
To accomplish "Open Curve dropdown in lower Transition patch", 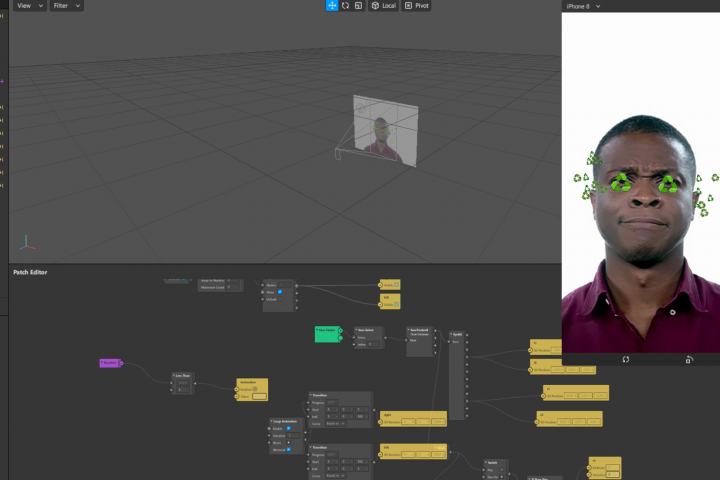I will pyautogui.click(x=336, y=476).
